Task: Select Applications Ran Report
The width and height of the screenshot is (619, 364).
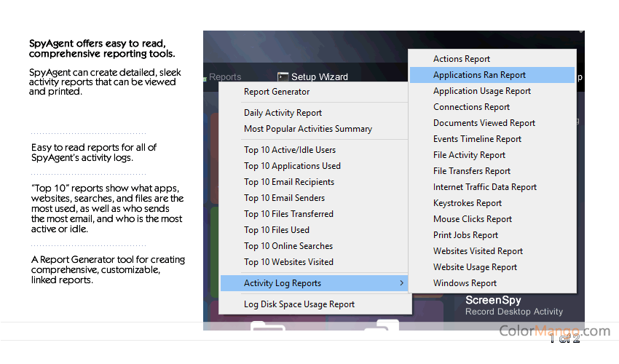Action: 479,75
